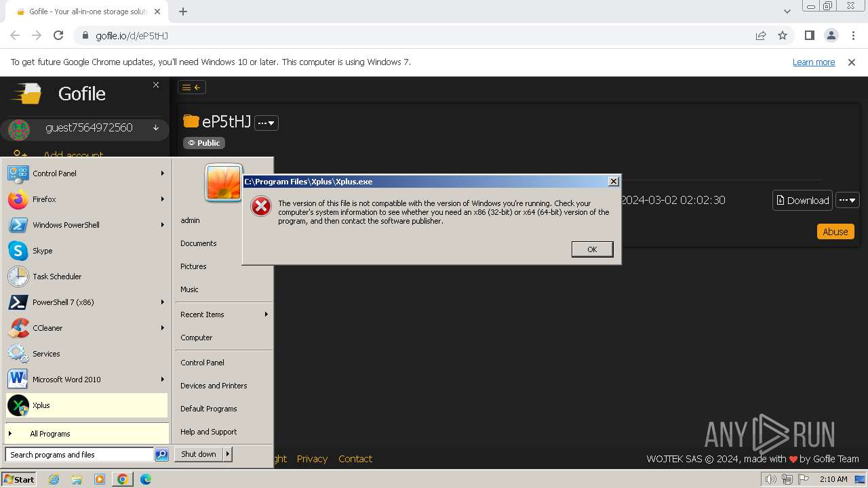
Task: Open PowerShell 7 (x86) entry
Action: pyautogui.click(x=87, y=302)
